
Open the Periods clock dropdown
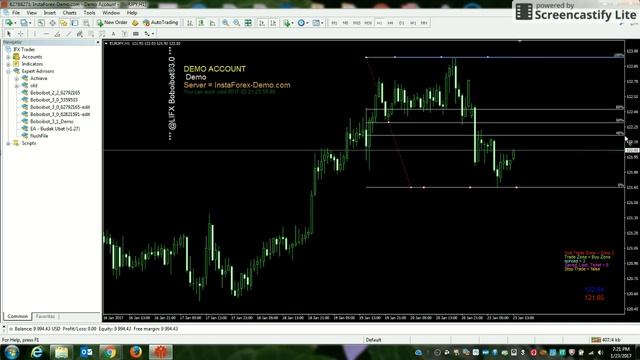pos(302,23)
